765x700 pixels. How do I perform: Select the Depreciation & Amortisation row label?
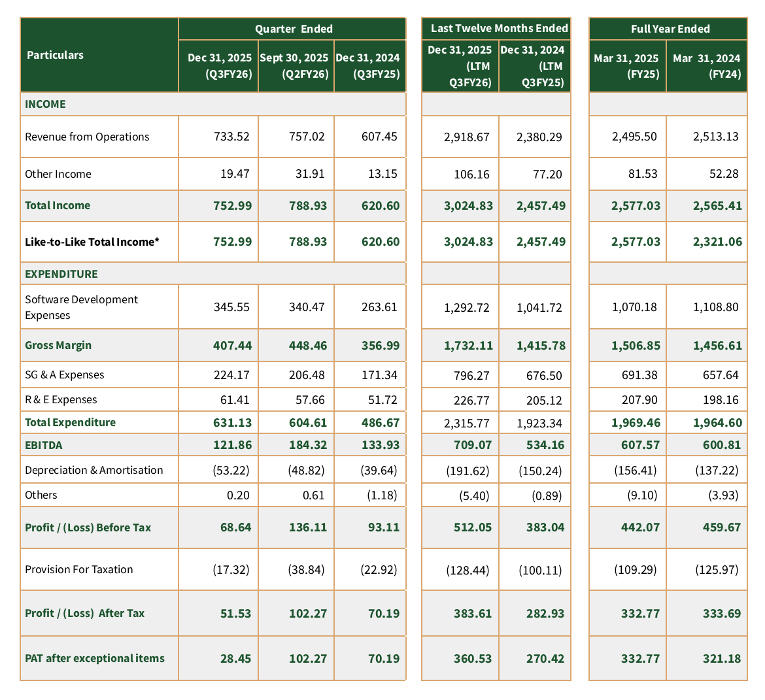coord(94,470)
